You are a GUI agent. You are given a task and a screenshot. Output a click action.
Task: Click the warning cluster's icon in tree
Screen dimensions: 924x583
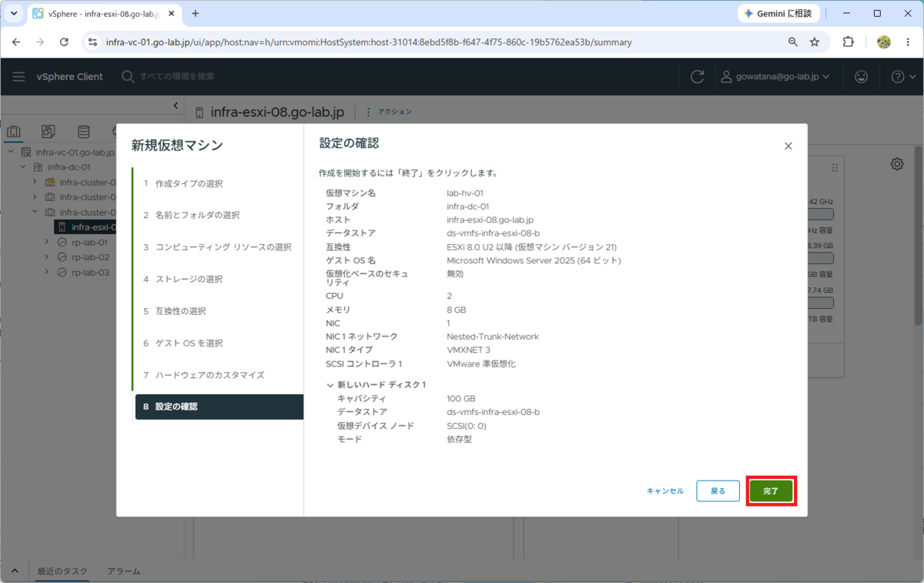[50, 183]
